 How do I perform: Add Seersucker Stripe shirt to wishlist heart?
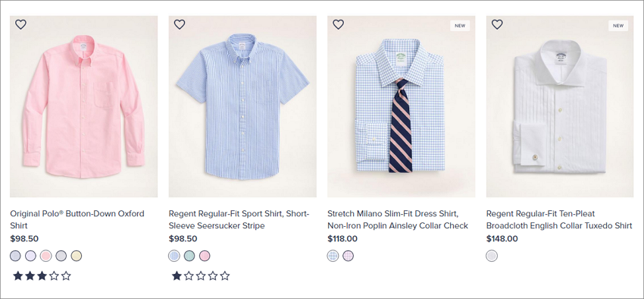[180, 24]
